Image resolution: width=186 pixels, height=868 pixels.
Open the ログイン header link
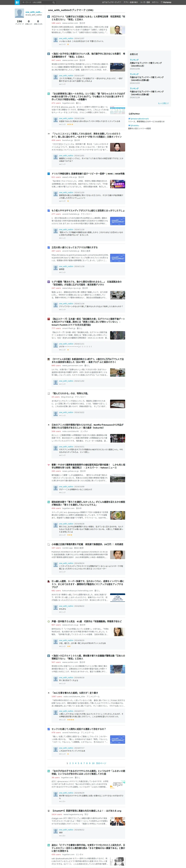coord(155,2)
